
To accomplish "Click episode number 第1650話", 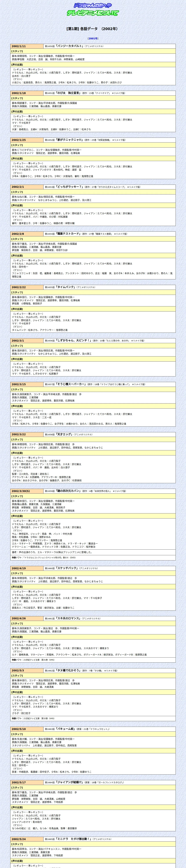I will pyautogui.click(x=50, y=46).
